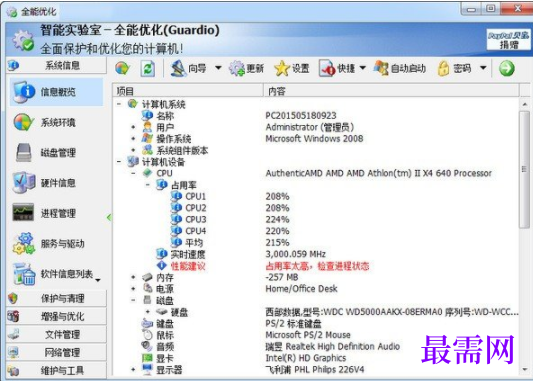Image resolution: width=533 pixels, height=381 pixels.
Task: Expand the 显示器 tree node
Action: pyautogui.click(x=133, y=369)
